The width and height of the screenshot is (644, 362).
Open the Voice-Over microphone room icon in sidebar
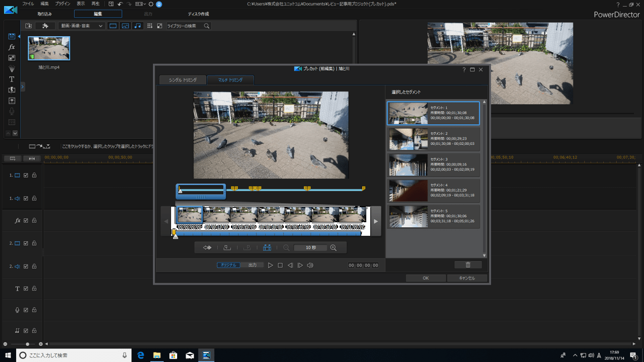click(x=12, y=112)
